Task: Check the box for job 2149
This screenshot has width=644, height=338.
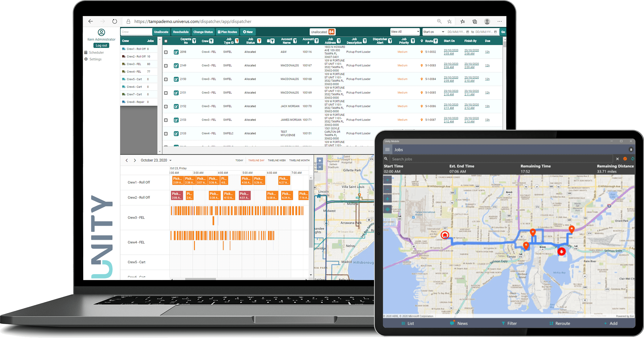Action: (166, 66)
